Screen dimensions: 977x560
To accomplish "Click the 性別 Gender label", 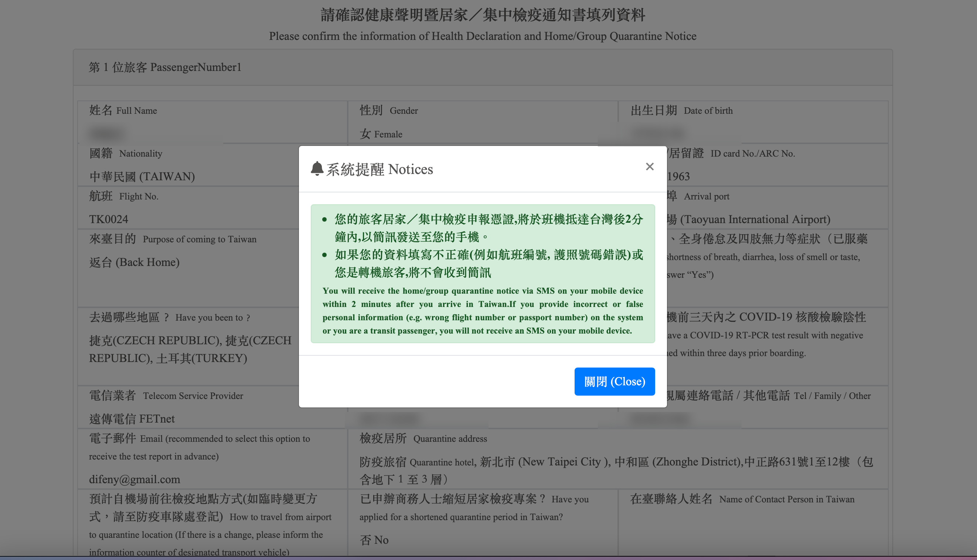I will (388, 110).
